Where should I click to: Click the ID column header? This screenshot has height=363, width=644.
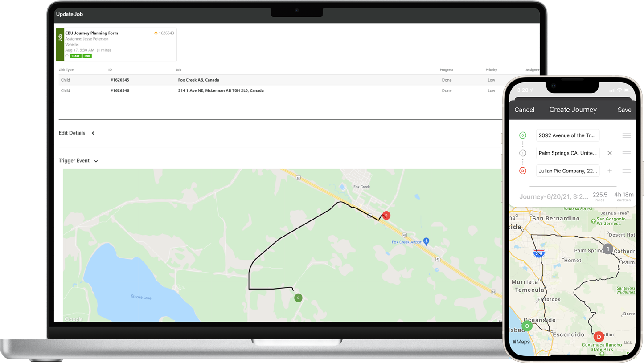(110, 70)
